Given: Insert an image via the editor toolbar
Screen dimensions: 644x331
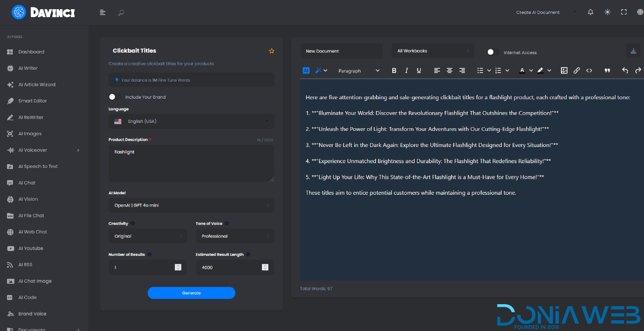Looking at the screenshot, I should 564,70.
